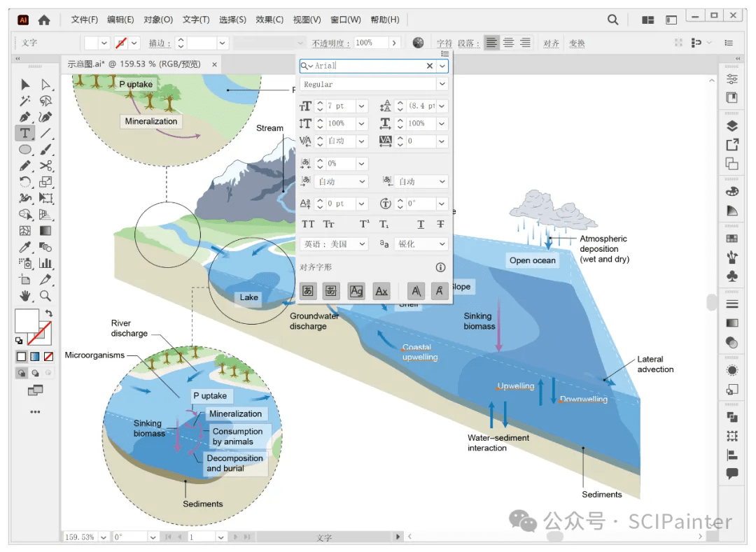
Task: Select the Eyedropper tool
Action: [25, 247]
